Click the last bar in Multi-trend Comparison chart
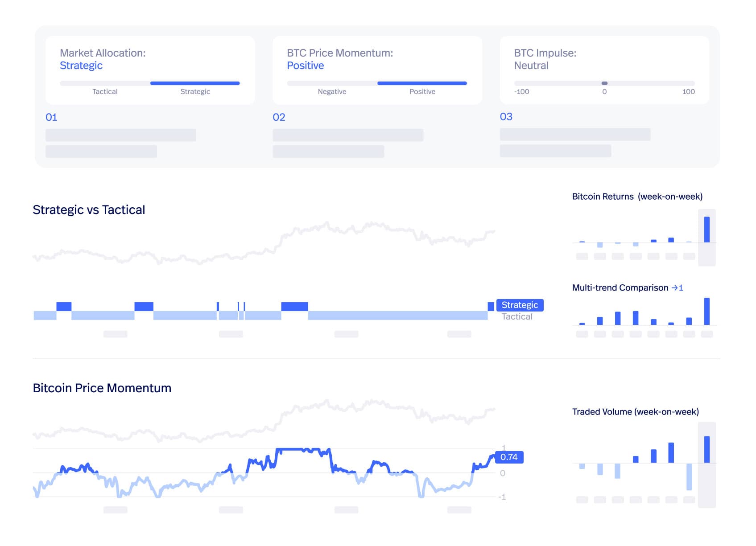This screenshot has height=546, width=756. click(x=706, y=311)
